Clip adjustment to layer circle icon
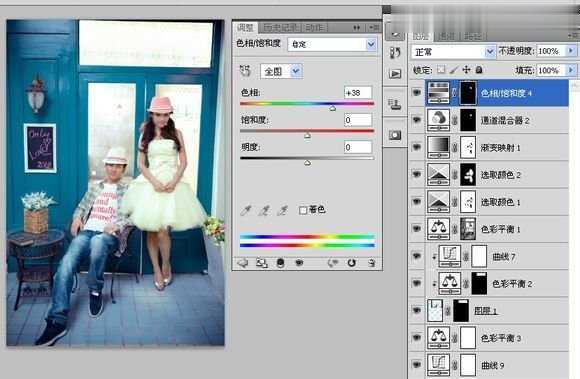This screenshot has height=379, width=580. tap(280, 263)
